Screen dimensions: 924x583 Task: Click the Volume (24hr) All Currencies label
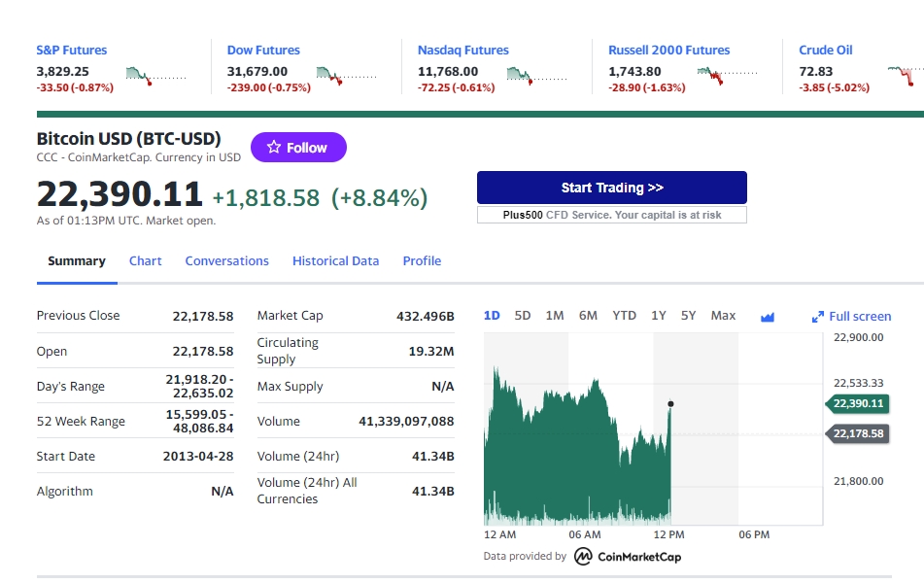(307, 491)
